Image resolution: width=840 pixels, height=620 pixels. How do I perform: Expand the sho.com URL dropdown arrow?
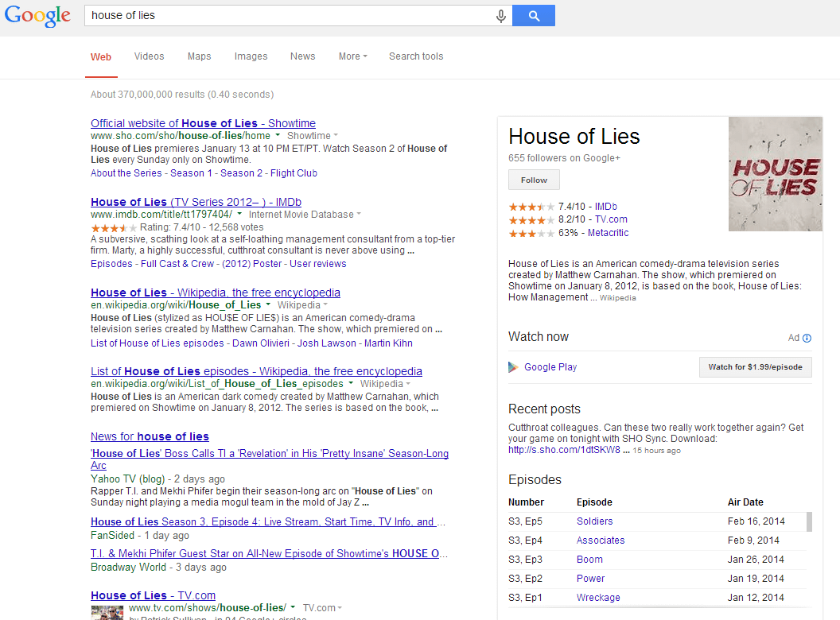pos(278,135)
